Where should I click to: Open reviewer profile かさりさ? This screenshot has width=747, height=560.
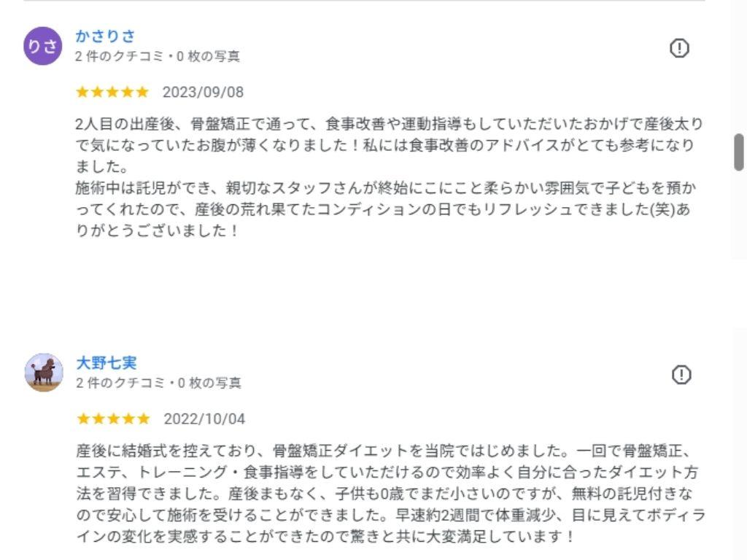point(105,36)
